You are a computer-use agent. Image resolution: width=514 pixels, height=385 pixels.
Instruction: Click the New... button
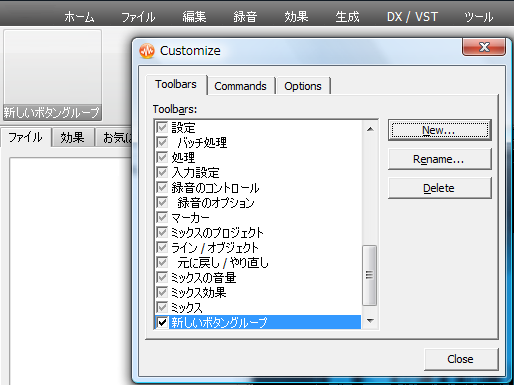pos(439,130)
